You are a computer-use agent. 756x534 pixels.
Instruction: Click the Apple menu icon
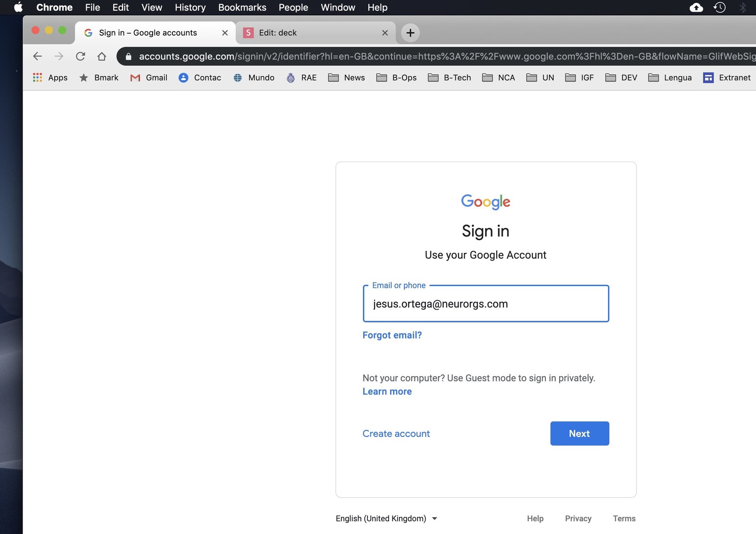coord(18,7)
